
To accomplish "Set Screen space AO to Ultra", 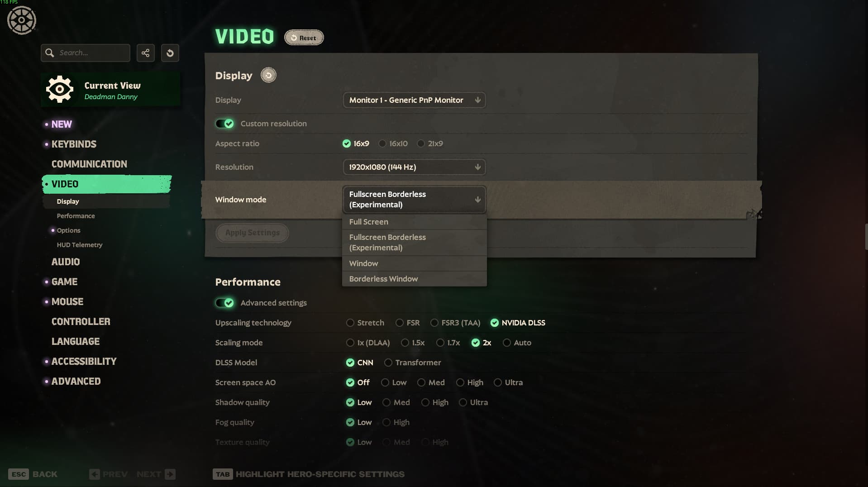I will pyautogui.click(x=508, y=382).
